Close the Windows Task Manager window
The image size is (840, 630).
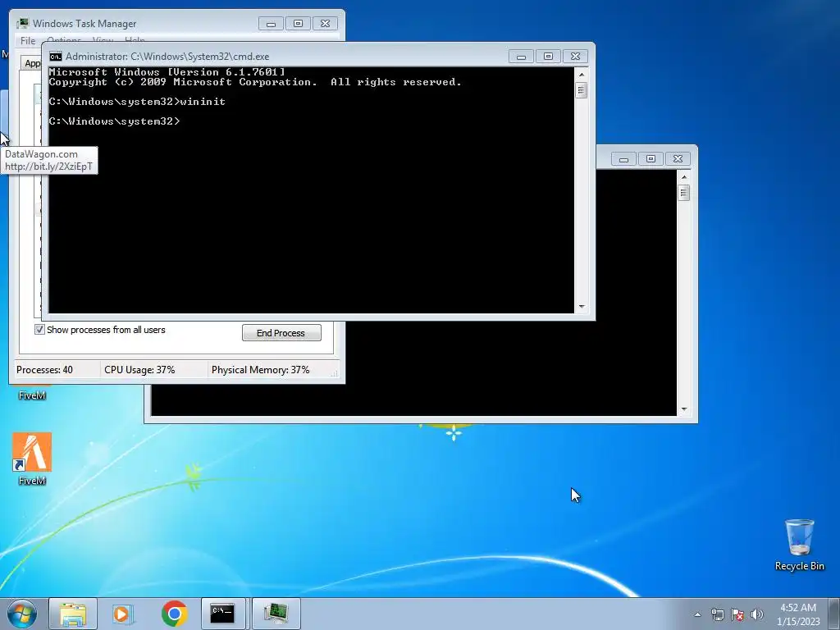point(325,24)
